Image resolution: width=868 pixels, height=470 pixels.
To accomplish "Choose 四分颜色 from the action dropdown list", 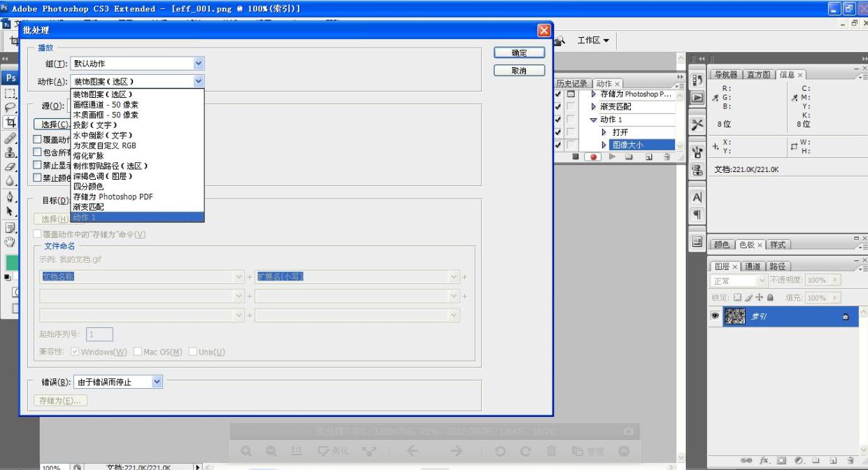I will click(x=137, y=187).
